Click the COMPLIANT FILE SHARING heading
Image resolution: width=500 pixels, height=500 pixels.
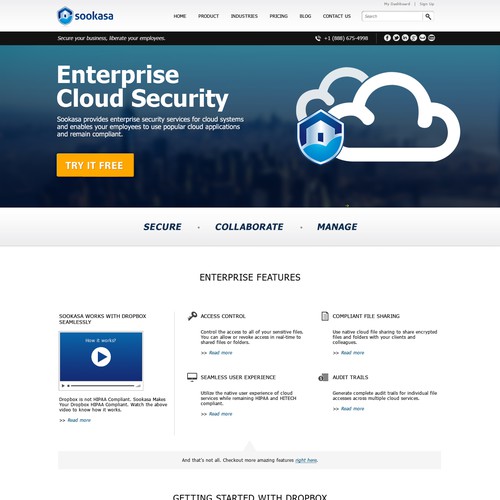(366, 316)
